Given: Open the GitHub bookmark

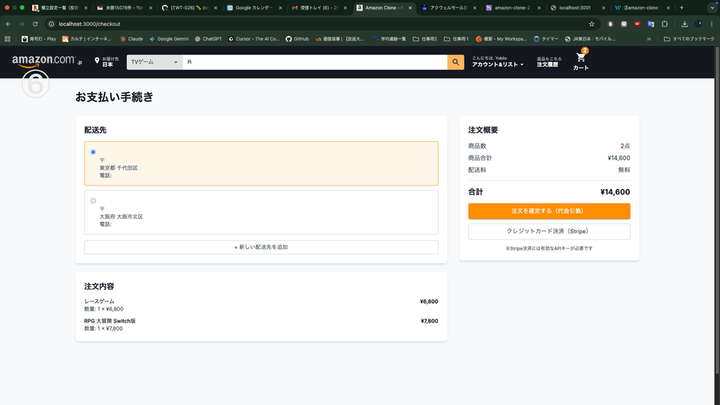Looking at the screenshot, I should pyautogui.click(x=297, y=39).
